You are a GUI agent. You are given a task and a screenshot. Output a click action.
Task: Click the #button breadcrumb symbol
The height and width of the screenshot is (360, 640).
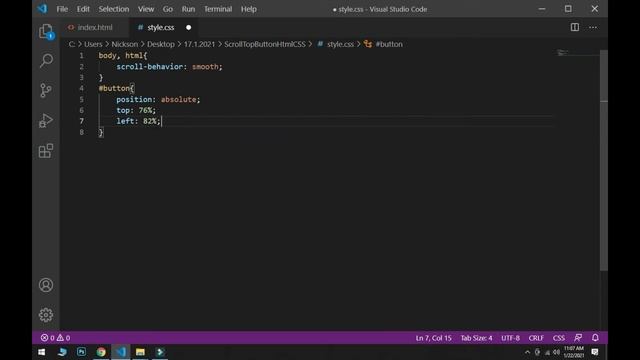(x=389, y=44)
